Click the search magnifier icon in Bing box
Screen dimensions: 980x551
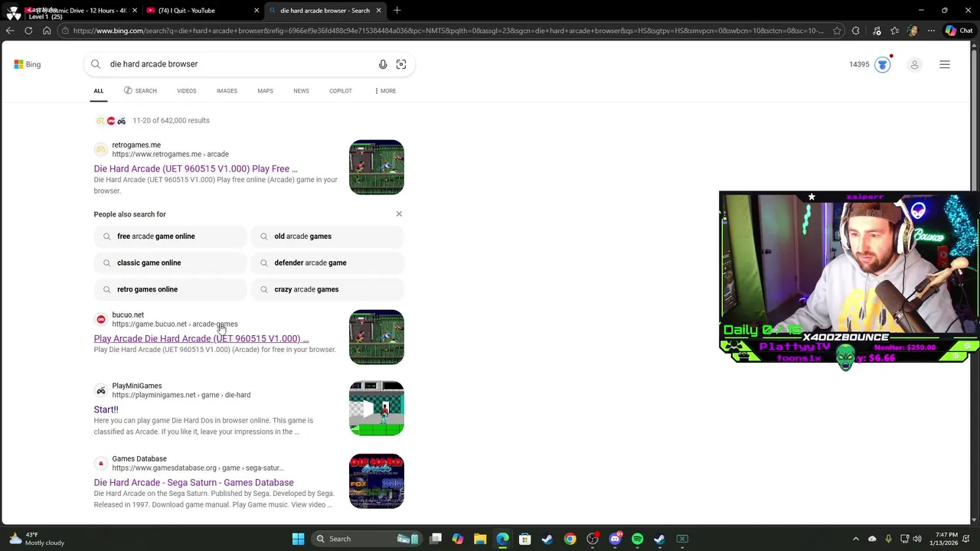point(96,64)
